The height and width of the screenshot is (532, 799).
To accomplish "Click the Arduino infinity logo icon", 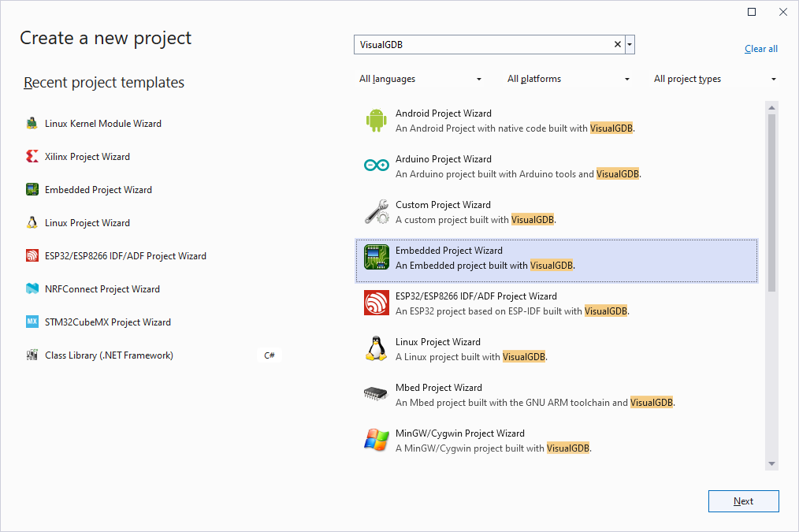I will (377, 165).
